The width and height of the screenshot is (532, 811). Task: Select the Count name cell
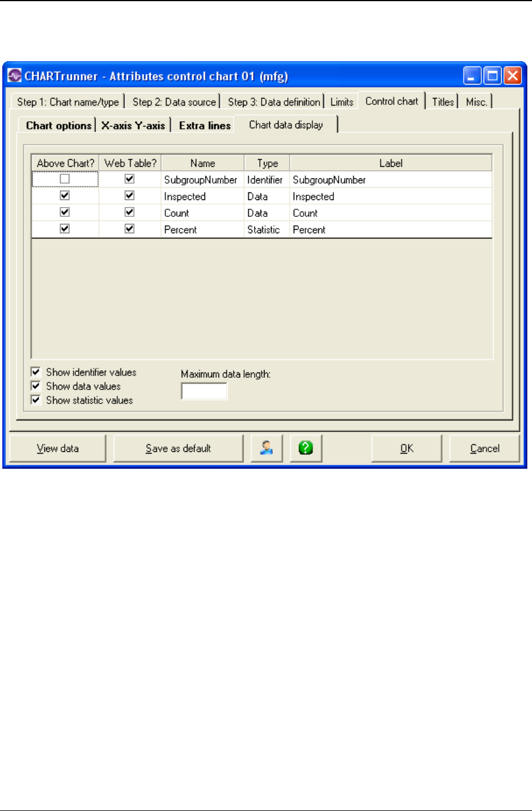click(x=203, y=213)
